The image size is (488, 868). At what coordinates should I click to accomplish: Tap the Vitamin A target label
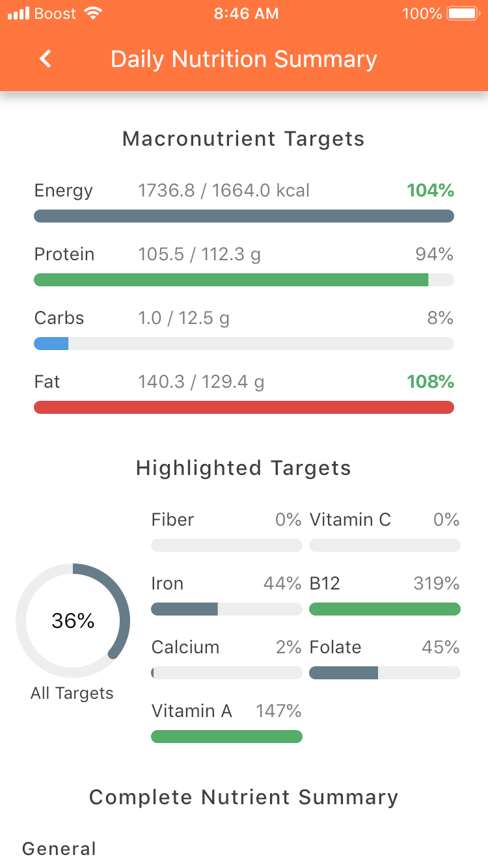192,711
